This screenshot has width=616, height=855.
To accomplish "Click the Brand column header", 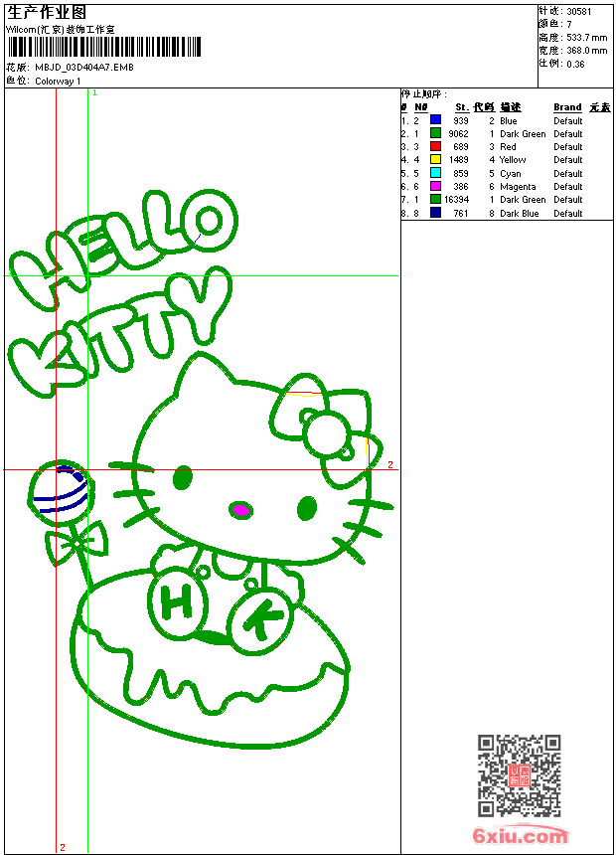I will [567, 107].
